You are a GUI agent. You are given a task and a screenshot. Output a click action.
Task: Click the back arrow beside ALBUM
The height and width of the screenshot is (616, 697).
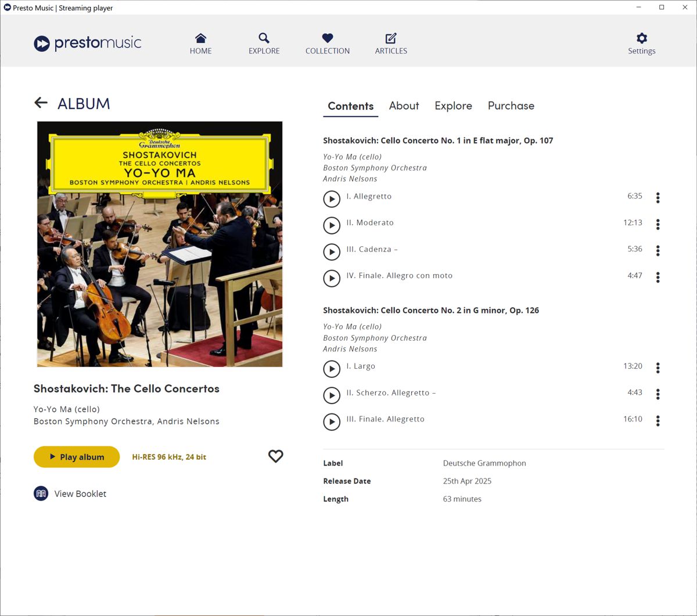pyautogui.click(x=41, y=103)
